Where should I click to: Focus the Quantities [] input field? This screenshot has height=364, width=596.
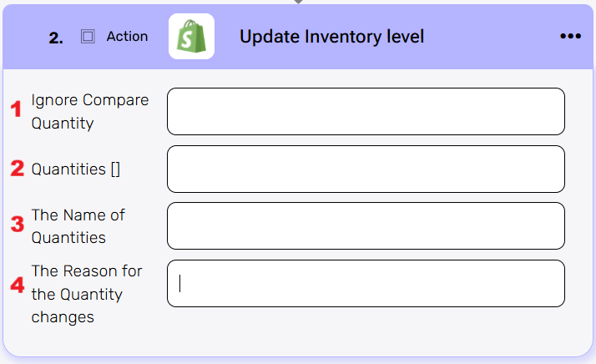pyautogui.click(x=366, y=169)
